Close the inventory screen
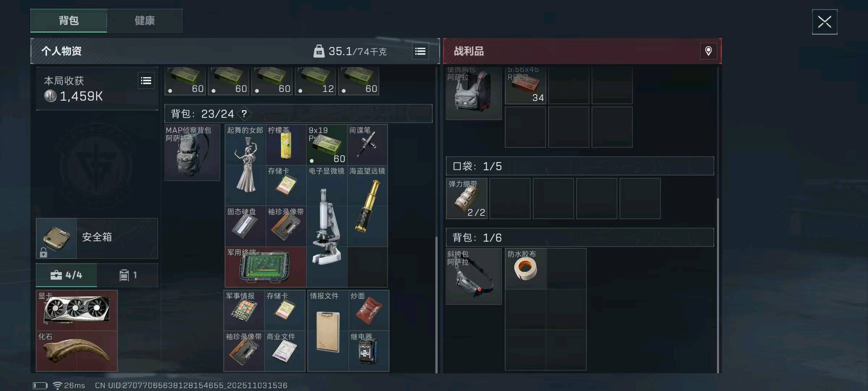The width and height of the screenshot is (868, 391). coord(825,22)
